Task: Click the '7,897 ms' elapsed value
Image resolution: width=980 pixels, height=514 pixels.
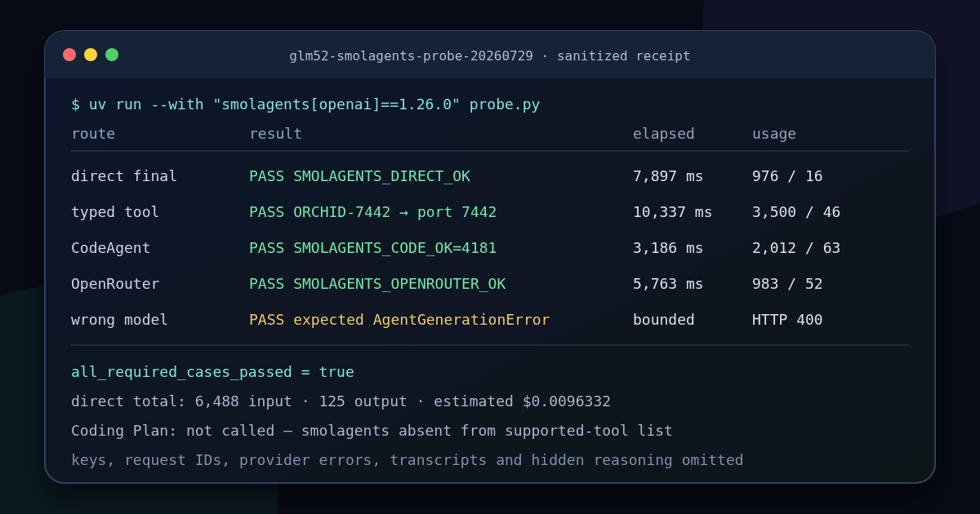Action: click(668, 176)
